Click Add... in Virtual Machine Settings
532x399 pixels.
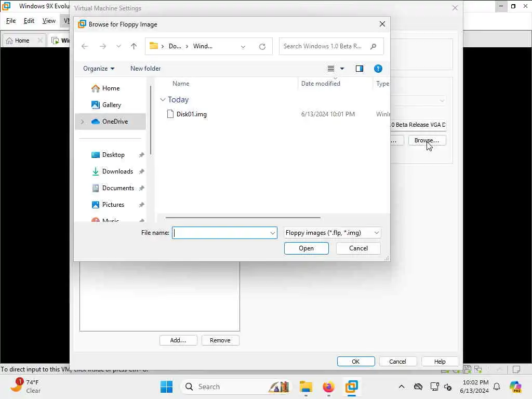[x=178, y=340]
